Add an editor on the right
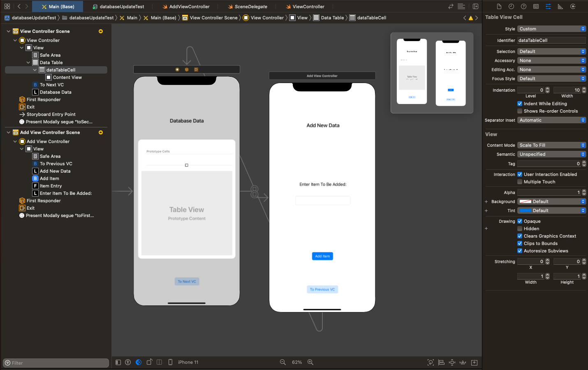This screenshot has width=588, height=370. tap(475, 7)
